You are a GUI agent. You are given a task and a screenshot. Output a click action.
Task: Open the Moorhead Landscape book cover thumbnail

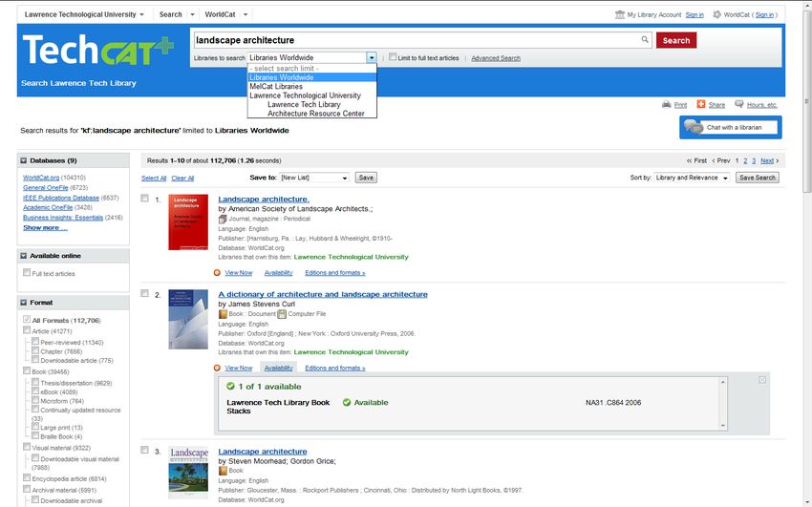coord(188,473)
